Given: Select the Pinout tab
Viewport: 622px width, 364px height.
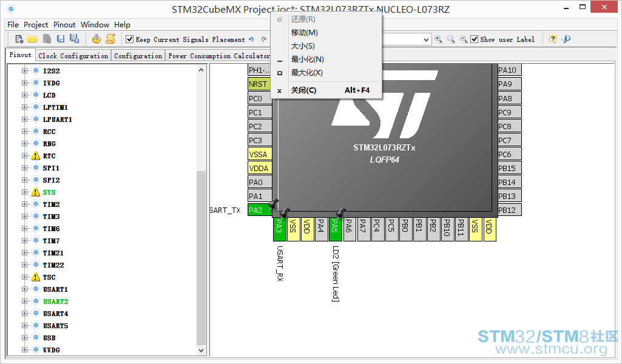Looking at the screenshot, I should (x=20, y=55).
